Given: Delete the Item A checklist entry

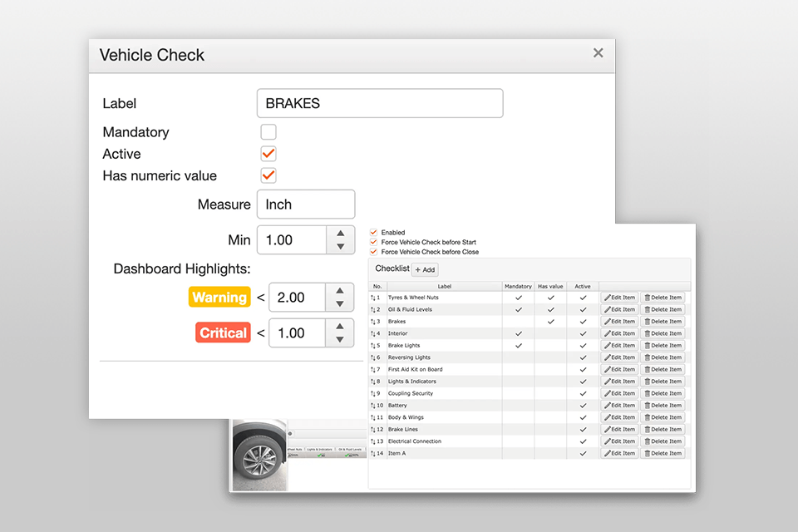Looking at the screenshot, I should pyautogui.click(x=663, y=453).
